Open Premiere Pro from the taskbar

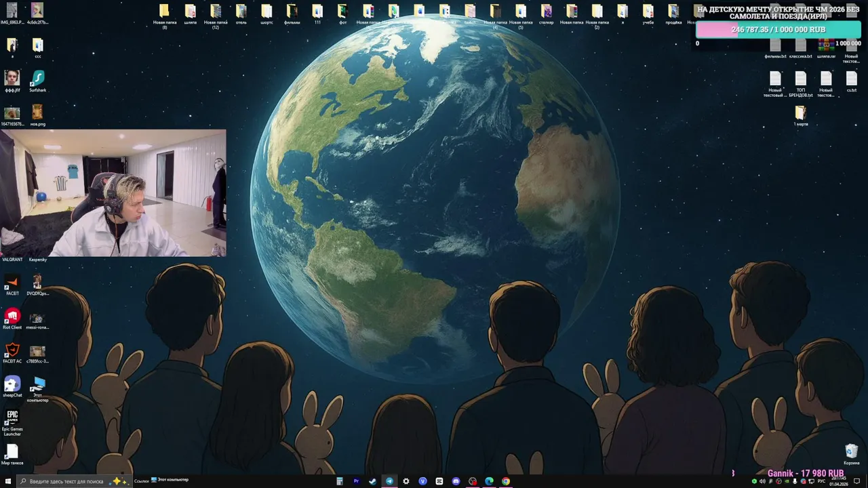click(356, 481)
